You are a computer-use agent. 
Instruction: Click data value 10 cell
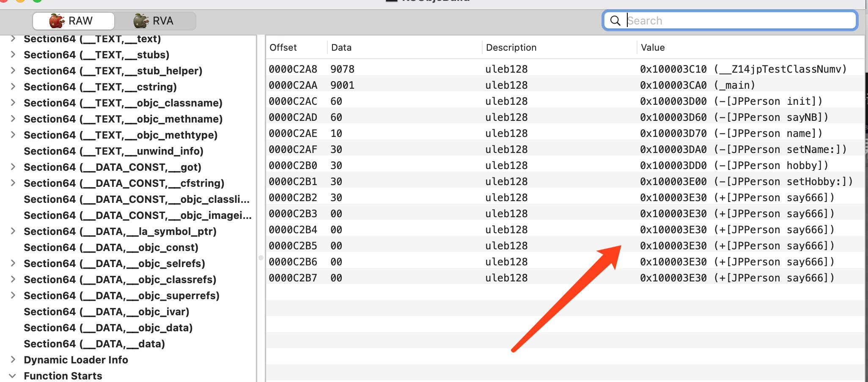(x=336, y=133)
